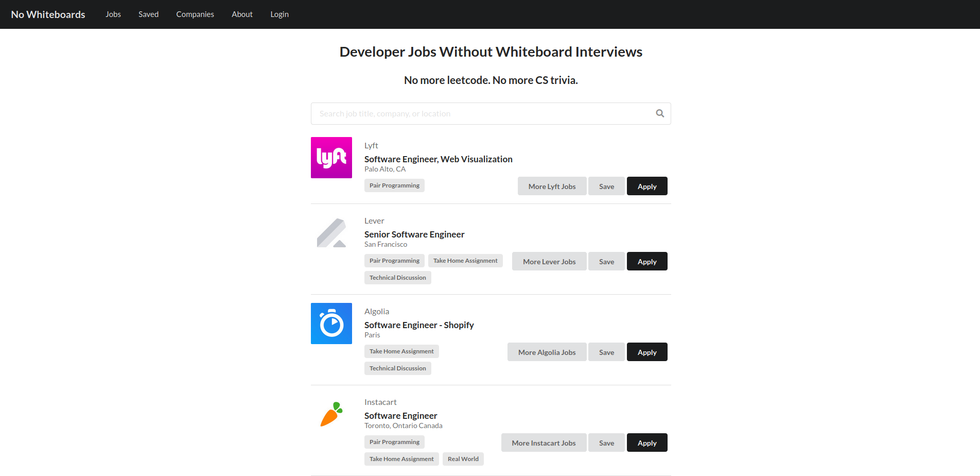Open the Saved nav item
The image size is (980, 476).
pyautogui.click(x=149, y=14)
